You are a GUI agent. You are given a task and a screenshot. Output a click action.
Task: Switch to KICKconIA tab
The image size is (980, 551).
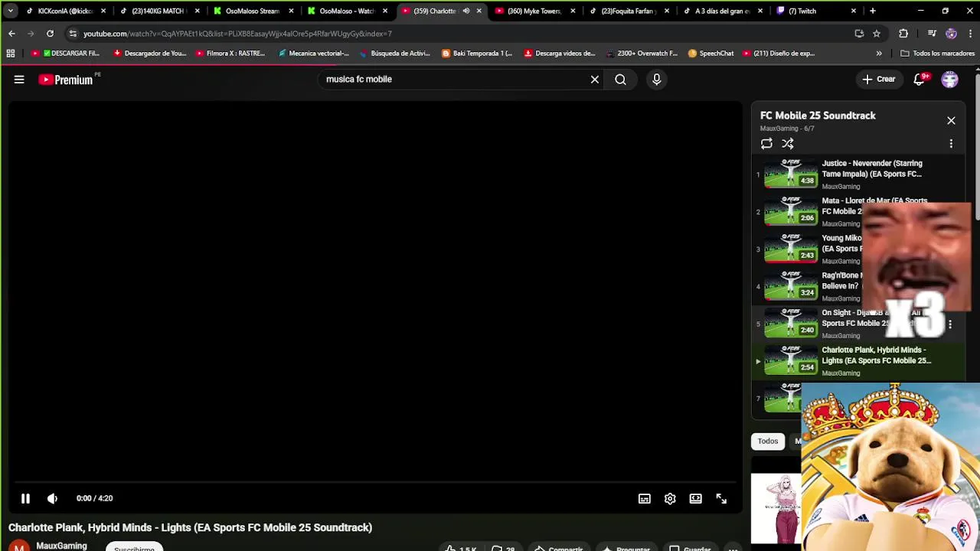click(65, 11)
